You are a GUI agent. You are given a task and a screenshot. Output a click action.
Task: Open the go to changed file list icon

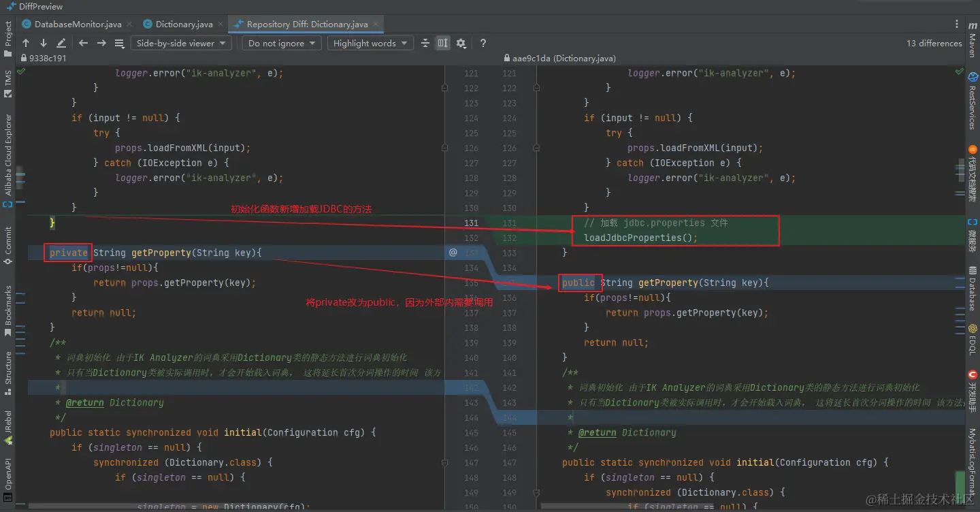tap(119, 43)
